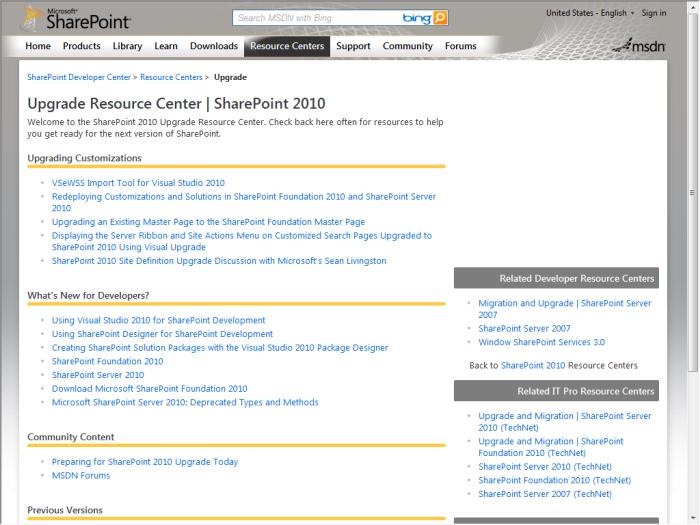Open Migration and Upgrade SharePoint Server 2007 link
The width and height of the screenshot is (700, 525).
point(565,308)
